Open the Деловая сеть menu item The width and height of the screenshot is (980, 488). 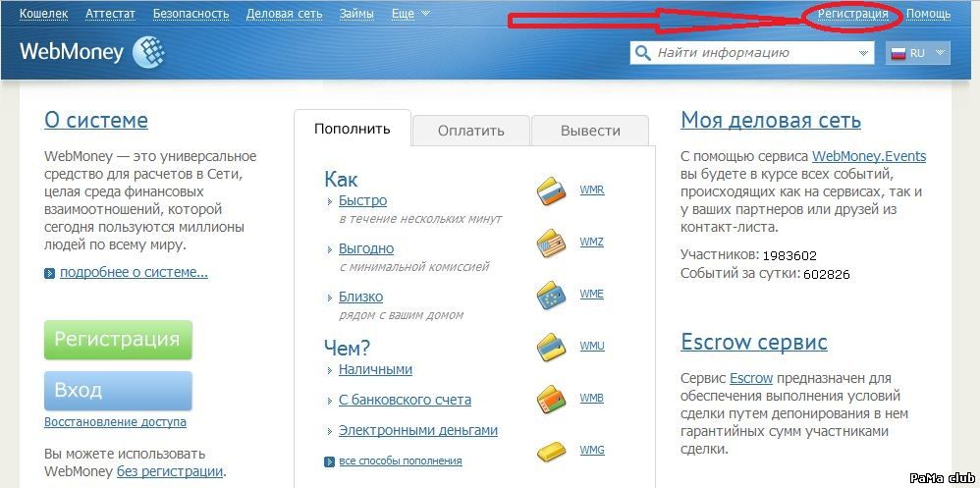[285, 13]
